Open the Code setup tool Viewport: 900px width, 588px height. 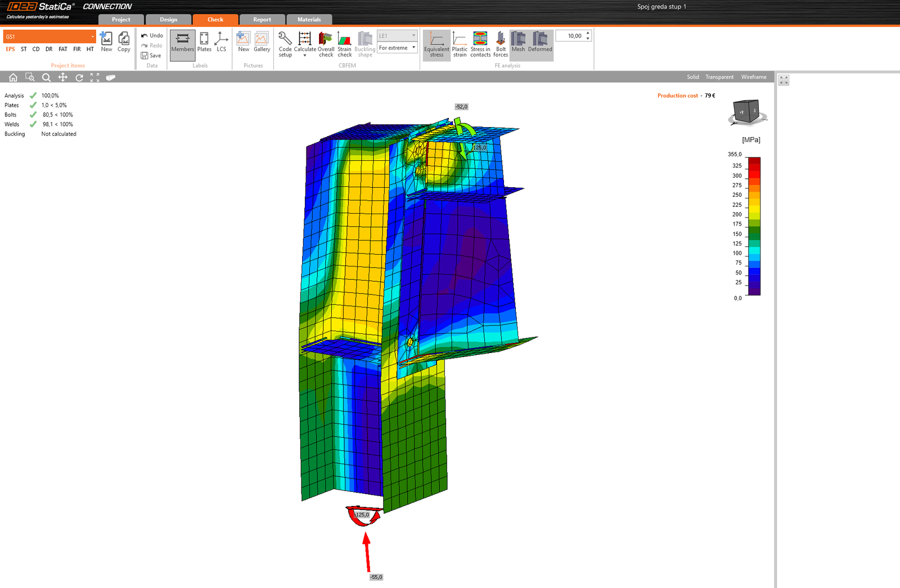click(x=285, y=44)
